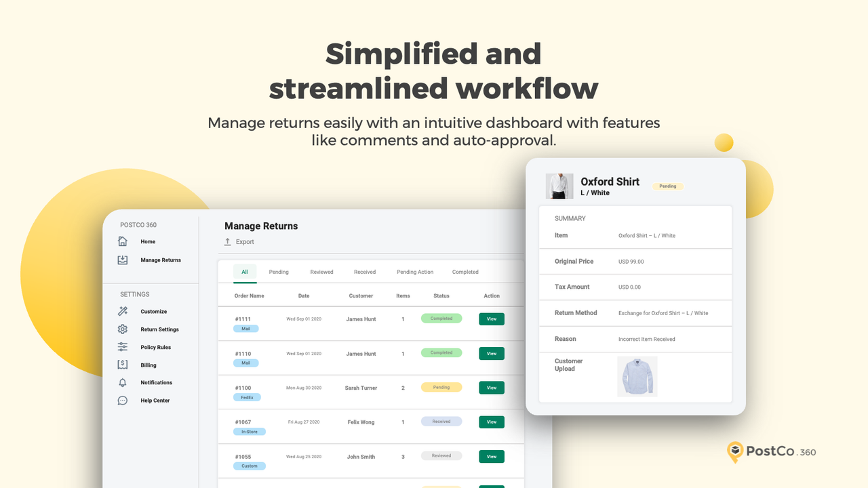Open Notifications settings

(157, 382)
